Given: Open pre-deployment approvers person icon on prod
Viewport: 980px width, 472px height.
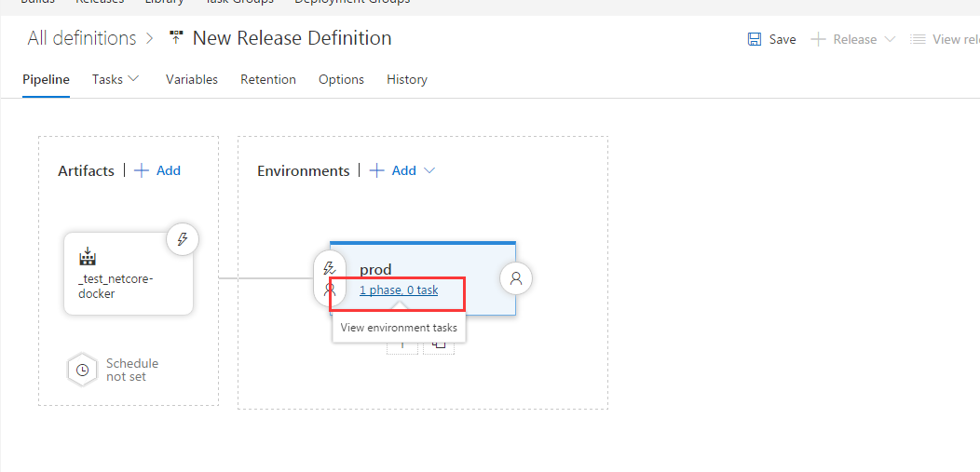Looking at the screenshot, I should click(330, 290).
